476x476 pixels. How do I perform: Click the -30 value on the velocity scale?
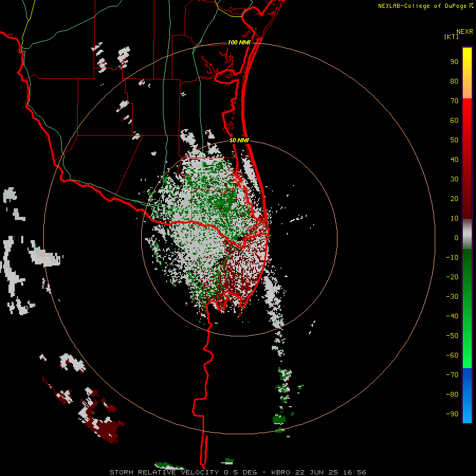452,297
